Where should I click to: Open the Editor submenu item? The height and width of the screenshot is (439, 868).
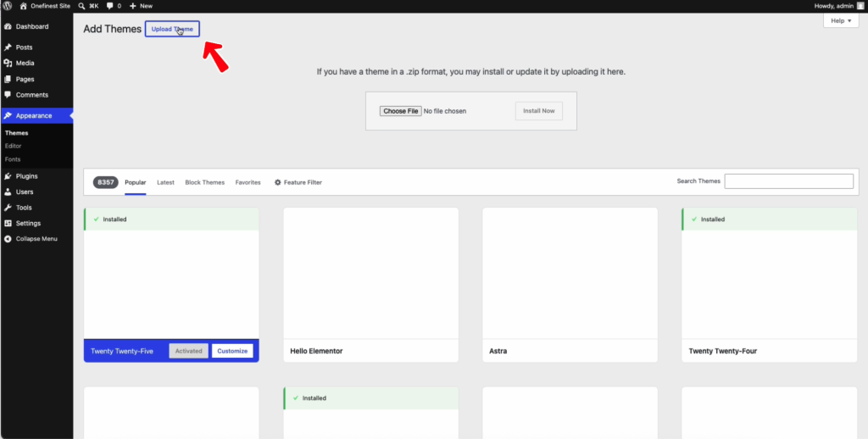click(14, 146)
